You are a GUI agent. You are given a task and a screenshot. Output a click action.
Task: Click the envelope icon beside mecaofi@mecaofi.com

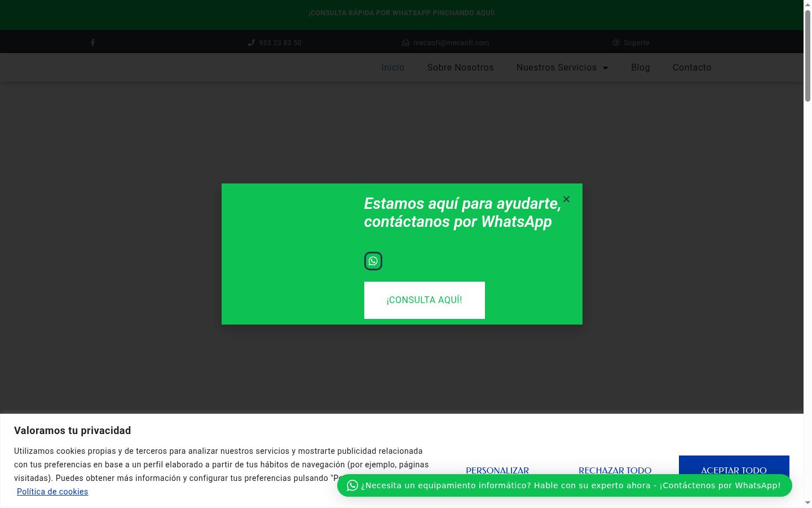405,43
